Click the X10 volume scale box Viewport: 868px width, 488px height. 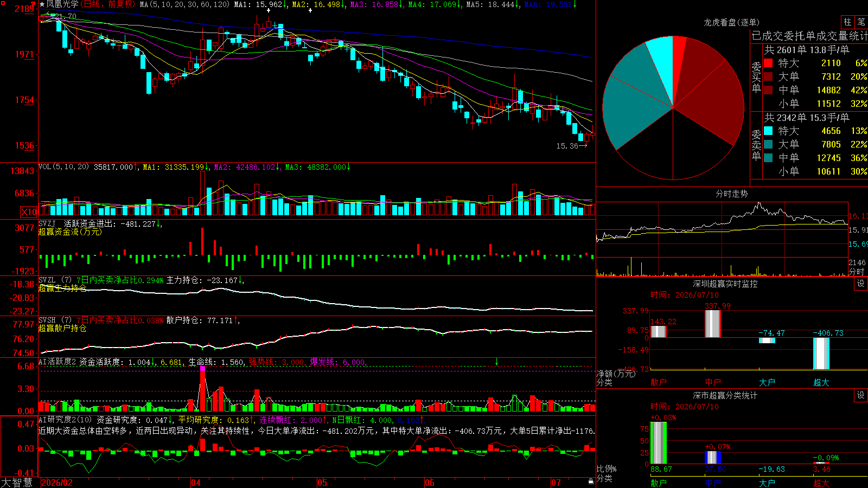tap(29, 212)
